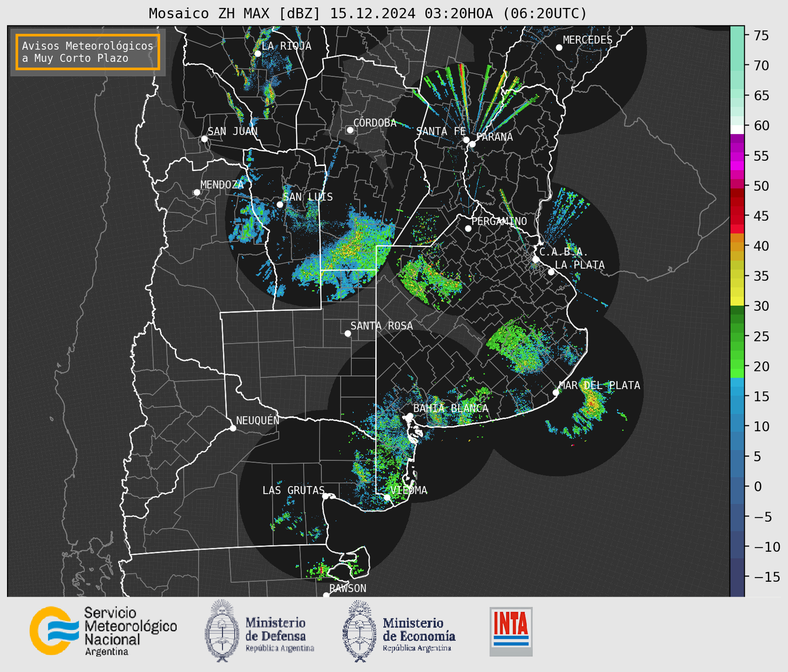Select the SANTA FE city marker
The image size is (788, 672).
point(466,140)
